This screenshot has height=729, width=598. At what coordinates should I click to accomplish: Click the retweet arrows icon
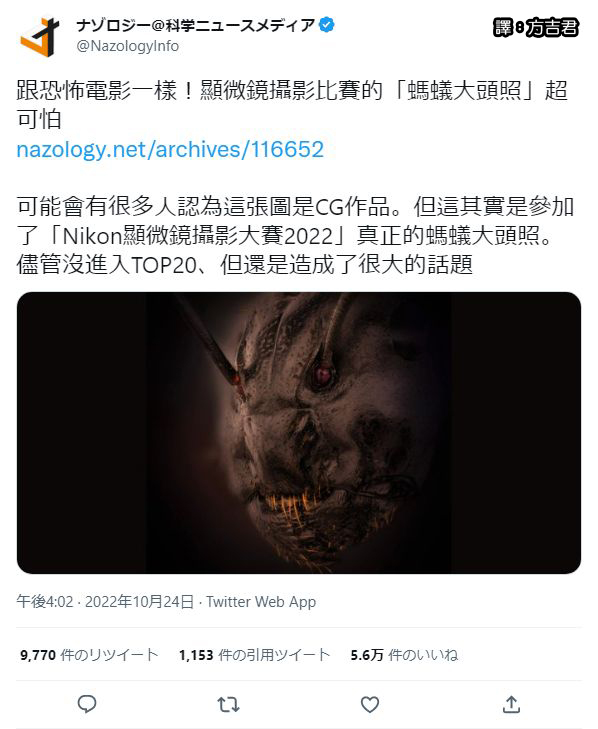(228, 705)
